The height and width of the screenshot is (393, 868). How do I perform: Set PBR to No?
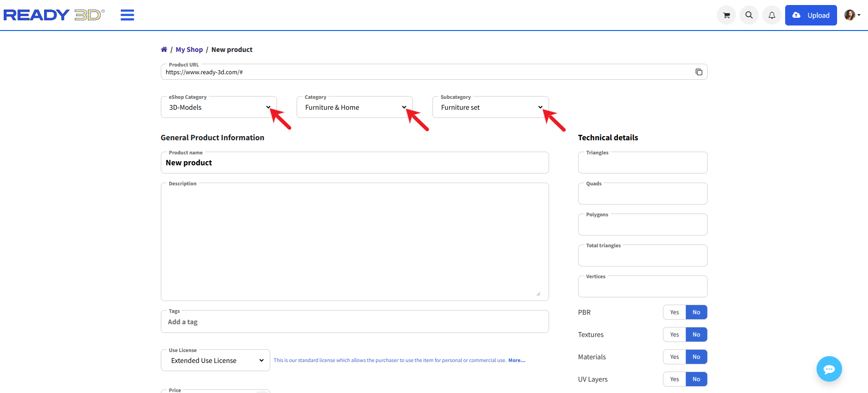click(696, 312)
